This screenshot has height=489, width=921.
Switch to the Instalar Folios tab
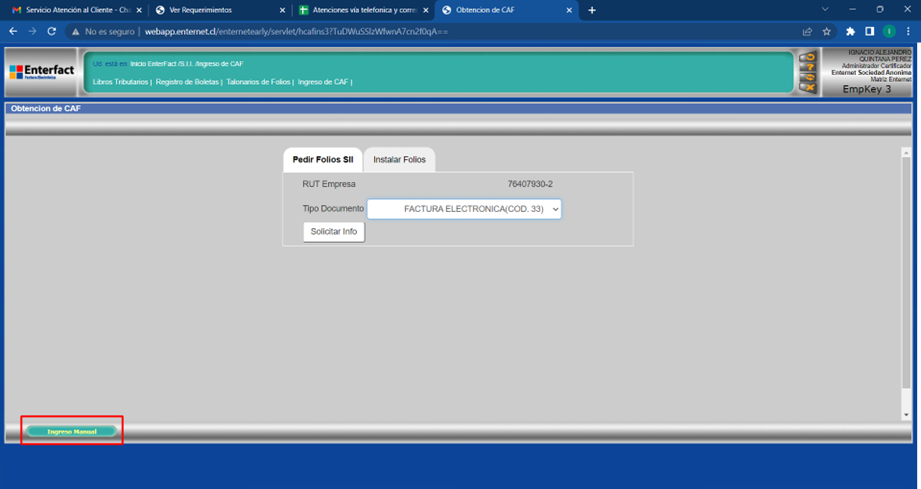pos(399,160)
